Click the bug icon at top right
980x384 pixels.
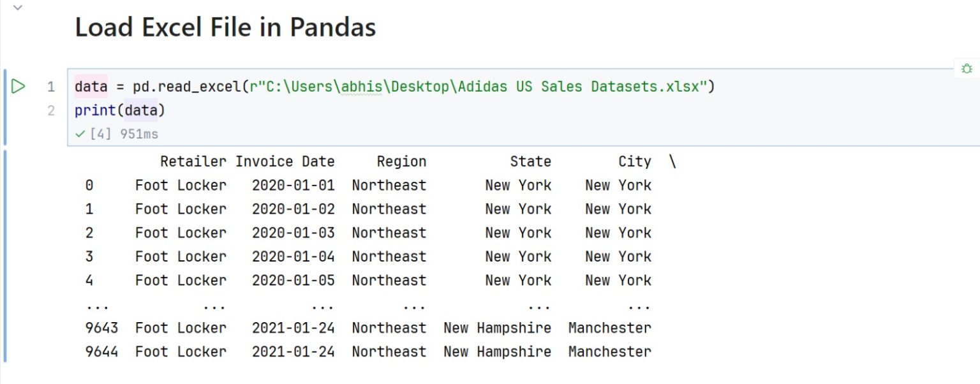coord(967,68)
